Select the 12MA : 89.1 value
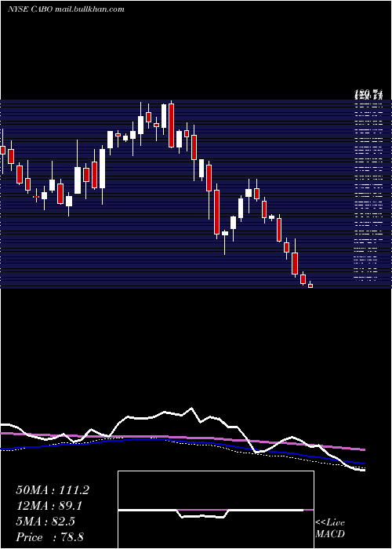 click(49, 506)
